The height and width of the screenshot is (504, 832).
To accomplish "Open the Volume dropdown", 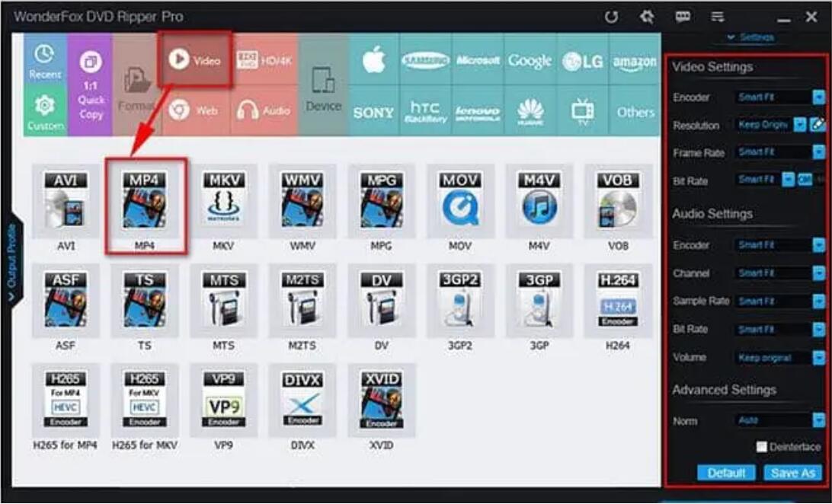I will click(x=819, y=358).
